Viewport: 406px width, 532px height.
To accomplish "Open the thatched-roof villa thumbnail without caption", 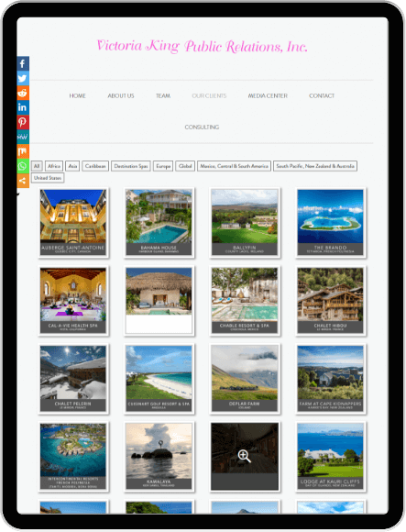I will 159,301.
